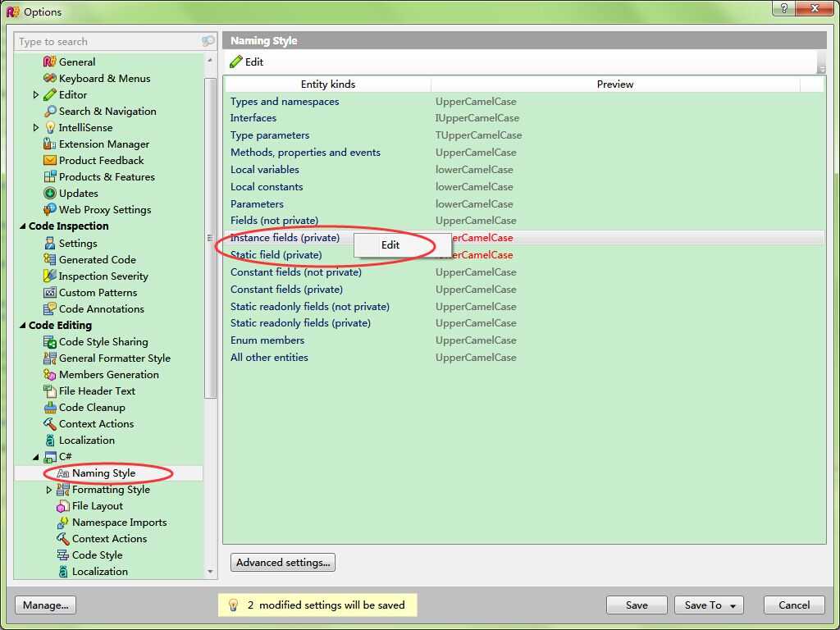Click the Preview column header
Viewport: 840px width, 630px height.
[615, 84]
